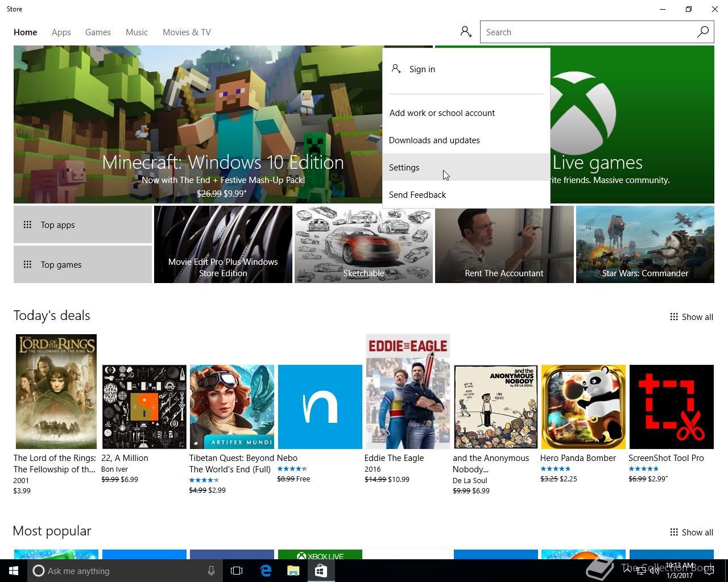This screenshot has width=728, height=582.
Task: Click Cortana circle icon in taskbar
Action: click(39, 571)
